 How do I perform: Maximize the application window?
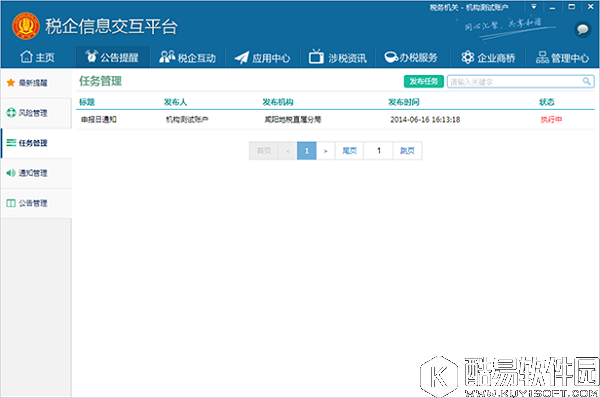(571, 7)
